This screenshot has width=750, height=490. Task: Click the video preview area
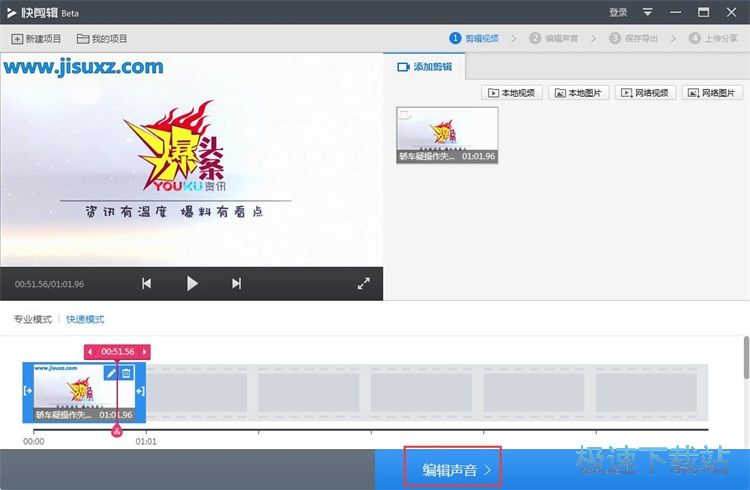click(x=191, y=160)
